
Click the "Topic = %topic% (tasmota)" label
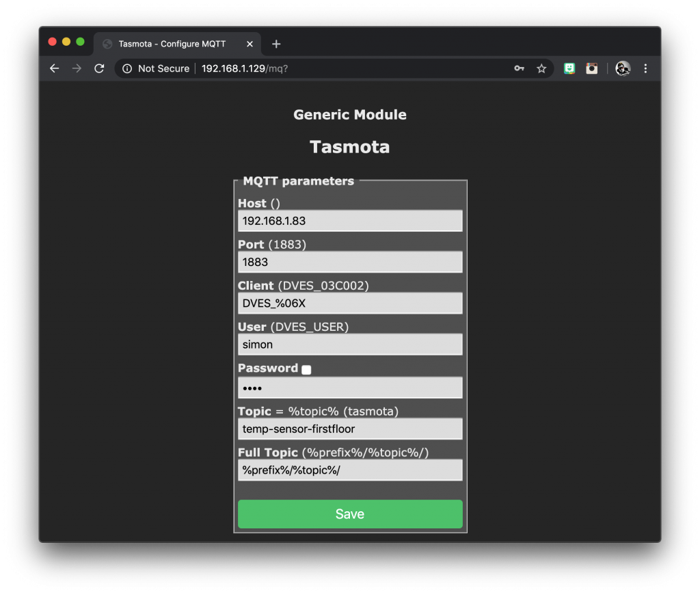point(319,411)
